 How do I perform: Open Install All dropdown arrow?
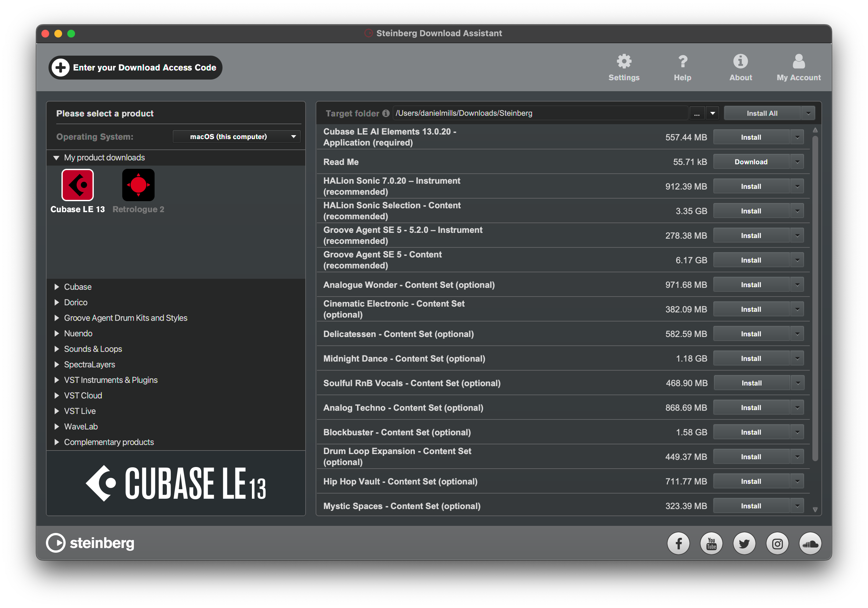click(808, 114)
